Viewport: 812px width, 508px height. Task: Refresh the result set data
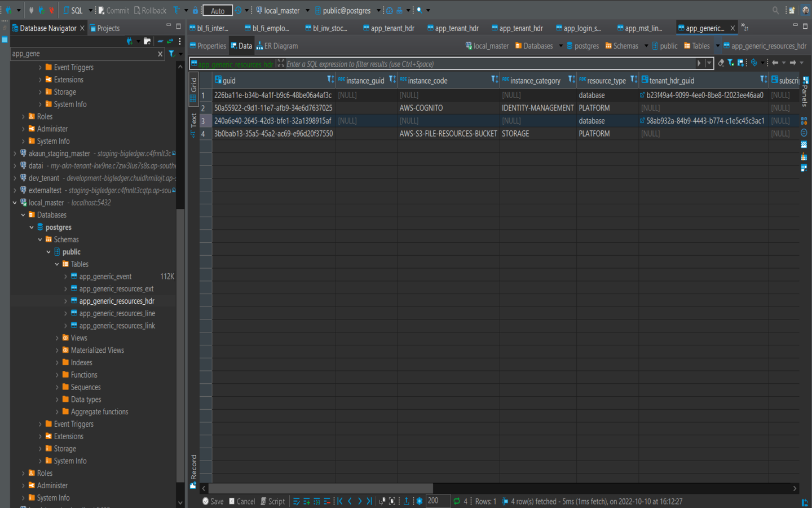tap(457, 501)
